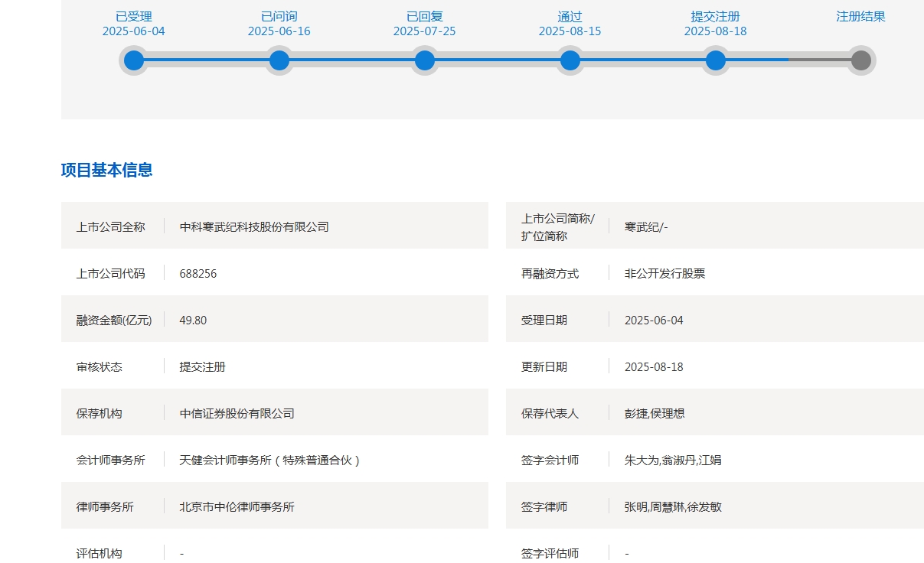This screenshot has width=924, height=563.
Task: Click the 通过 timeline node circle
Action: tap(570, 60)
